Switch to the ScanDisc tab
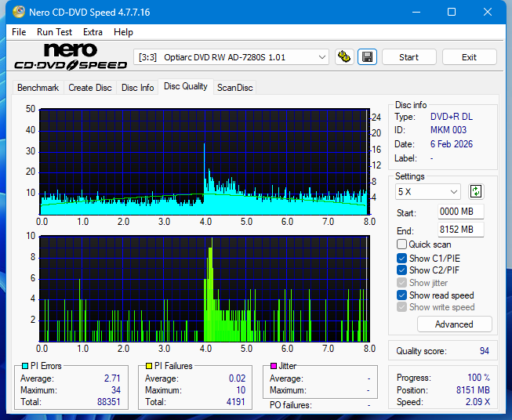Viewport: 512px width, 420px height. pyautogui.click(x=234, y=88)
